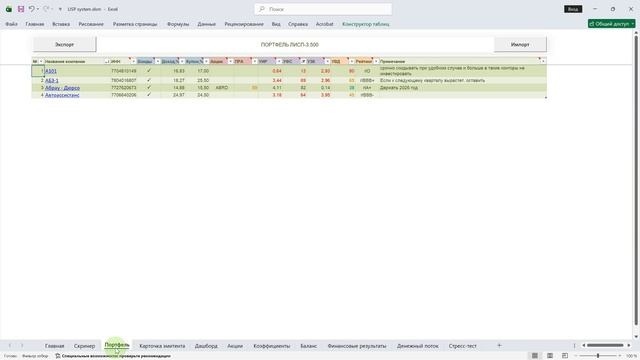Toggle the Бонды checkmark in Абрау - Дюрсо row
The width and height of the screenshot is (640, 360).
(x=149, y=87)
